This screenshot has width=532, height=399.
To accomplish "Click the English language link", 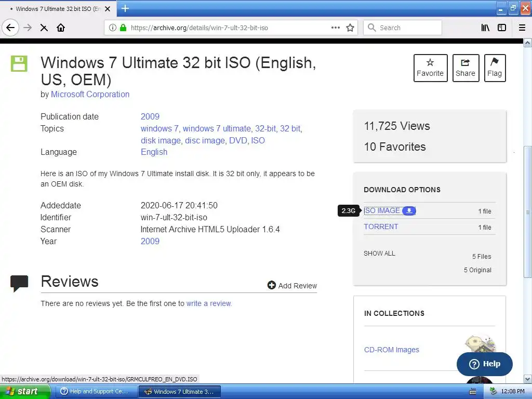I will point(154,152).
